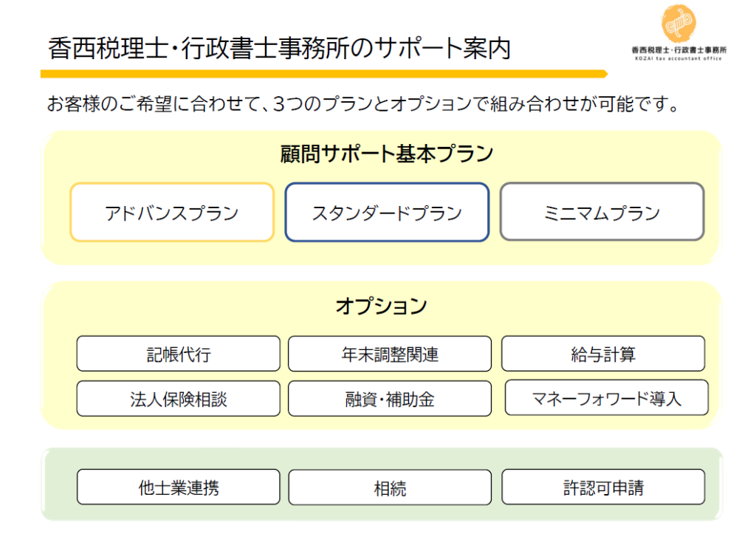
Task: Click the KOZAI tax accountant office caption
Action: pyautogui.click(x=678, y=58)
